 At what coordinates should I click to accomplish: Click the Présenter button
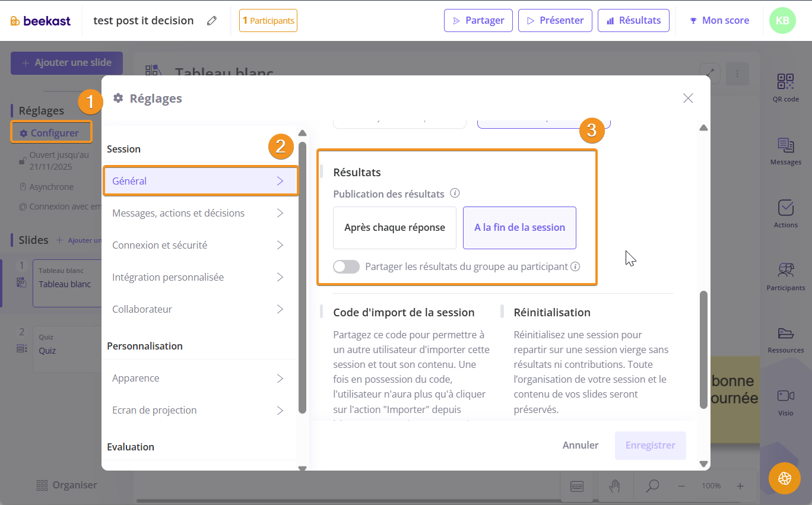555,21
